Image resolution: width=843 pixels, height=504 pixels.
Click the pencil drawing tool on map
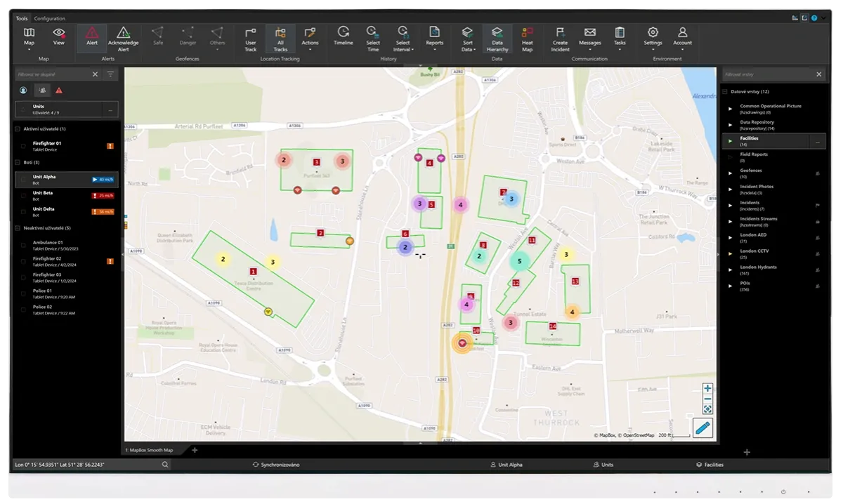(703, 427)
